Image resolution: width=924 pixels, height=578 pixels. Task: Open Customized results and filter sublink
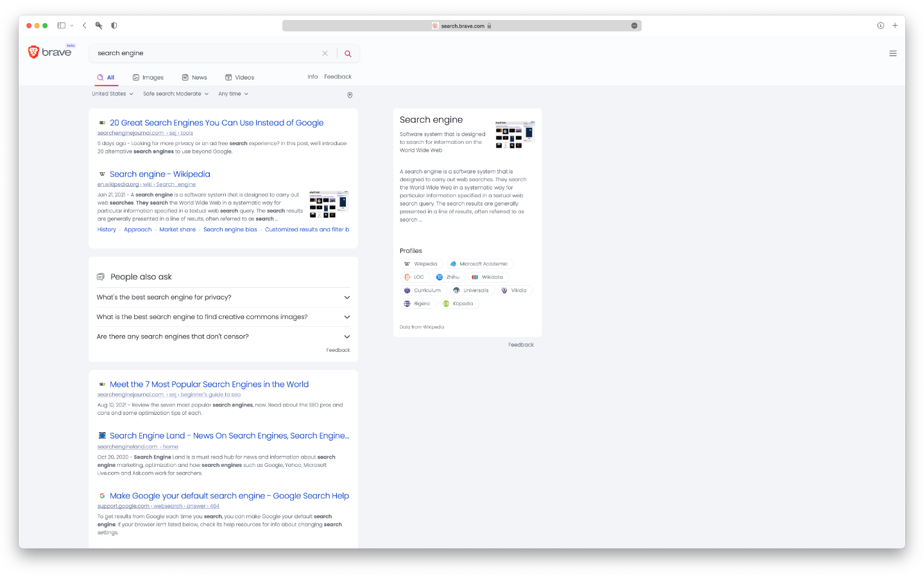tap(307, 229)
